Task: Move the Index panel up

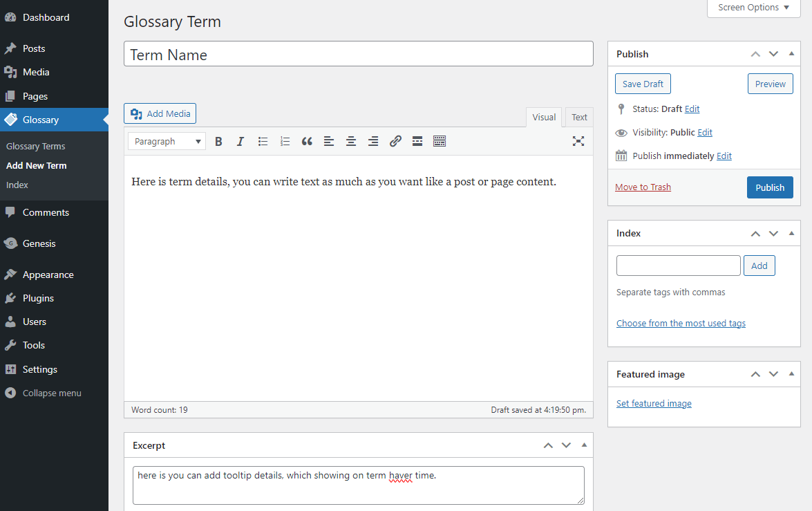Action: click(x=755, y=234)
